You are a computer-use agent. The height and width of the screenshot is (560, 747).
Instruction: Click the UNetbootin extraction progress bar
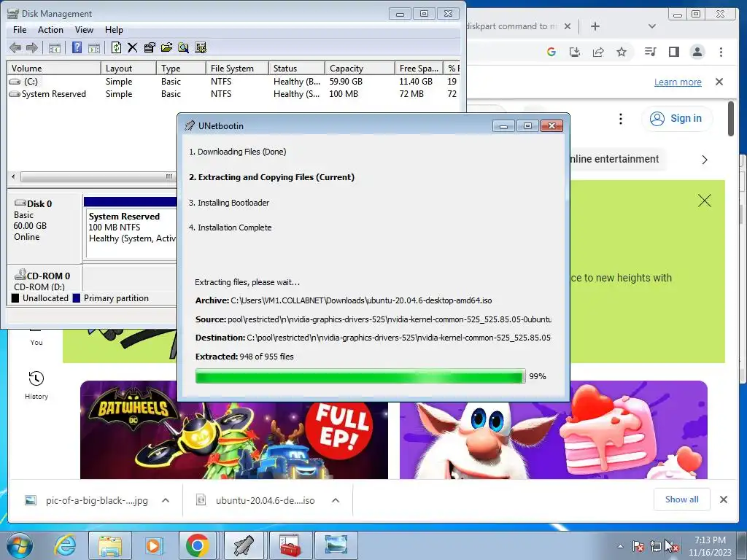(x=360, y=376)
